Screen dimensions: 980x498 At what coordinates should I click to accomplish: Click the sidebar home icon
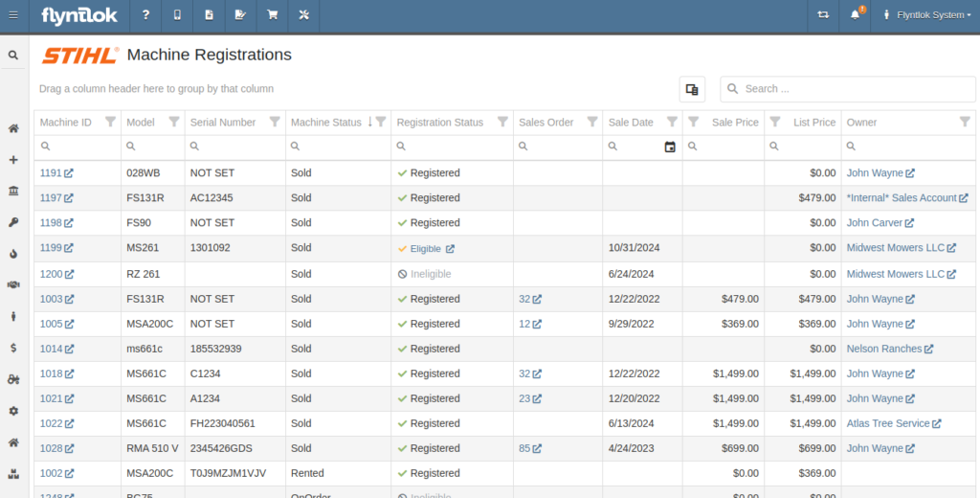[x=13, y=128]
